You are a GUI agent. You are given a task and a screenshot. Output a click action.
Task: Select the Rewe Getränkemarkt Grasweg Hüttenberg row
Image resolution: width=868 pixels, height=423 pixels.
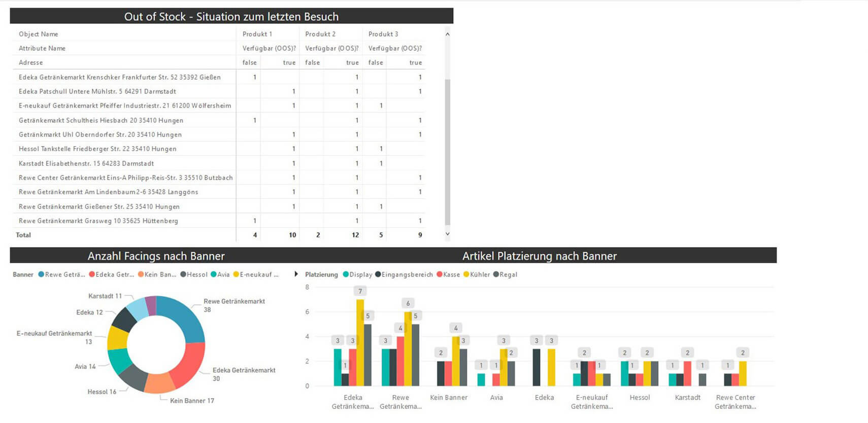click(218, 221)
